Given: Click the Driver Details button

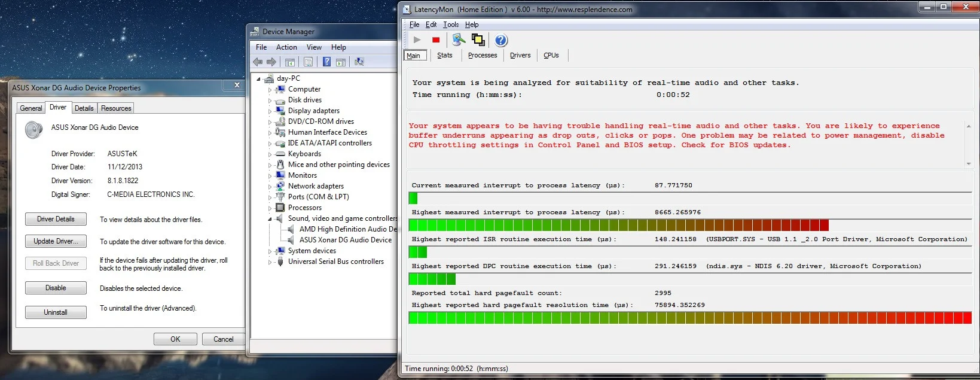Looking at the screenshot, I should pos(56,219).
